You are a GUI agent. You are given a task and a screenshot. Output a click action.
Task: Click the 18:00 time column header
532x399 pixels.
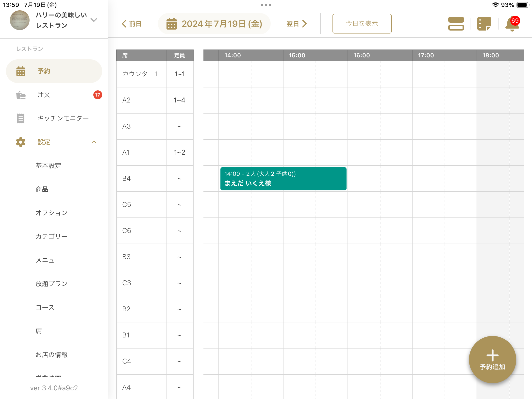click(500, 55)
